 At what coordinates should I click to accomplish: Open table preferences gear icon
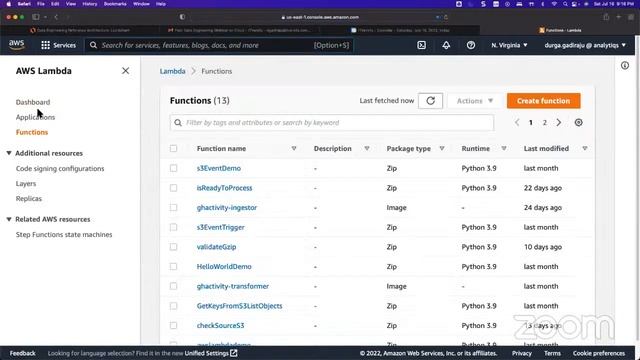coord(578,122)
